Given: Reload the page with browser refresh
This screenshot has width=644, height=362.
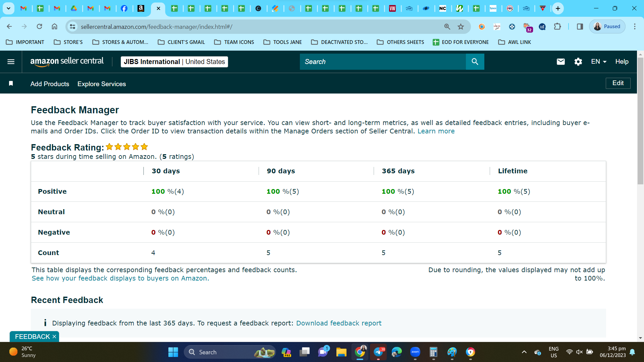Looking at the screenshot, I should tap(39, 26).
